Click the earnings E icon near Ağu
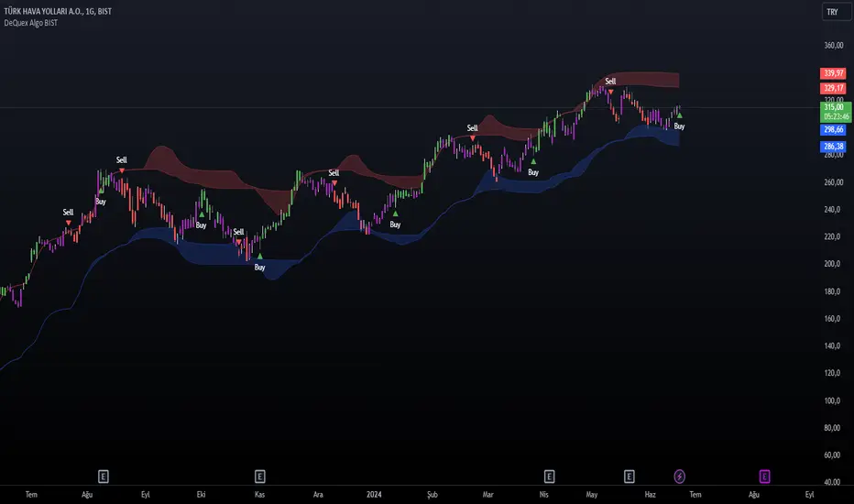The image size is (854, 504). 103,477
